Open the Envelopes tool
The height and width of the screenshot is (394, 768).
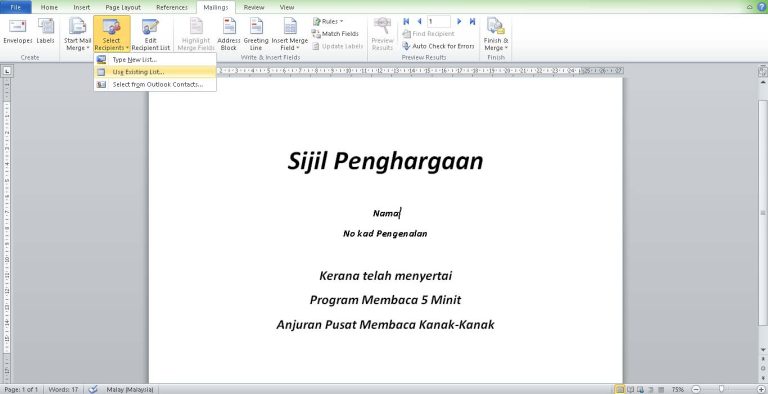(x=18, y=32)
